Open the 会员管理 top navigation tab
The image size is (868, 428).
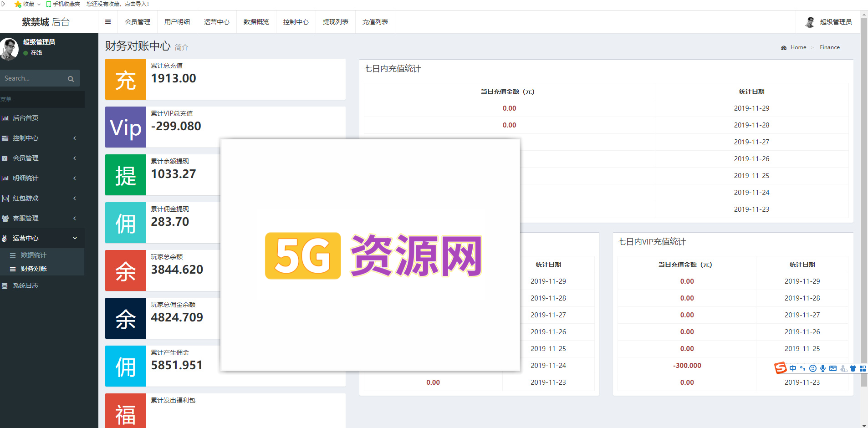138,22
